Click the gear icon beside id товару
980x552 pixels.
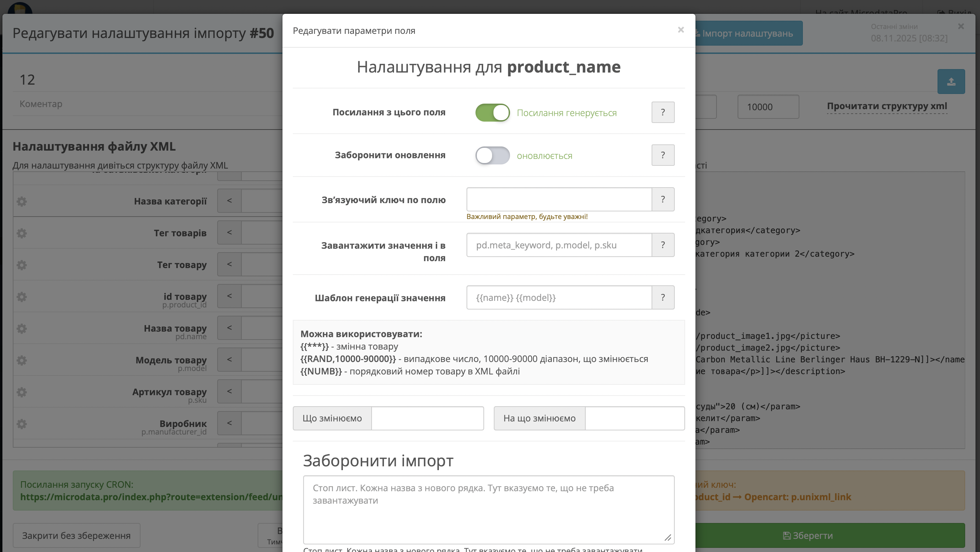22,297
